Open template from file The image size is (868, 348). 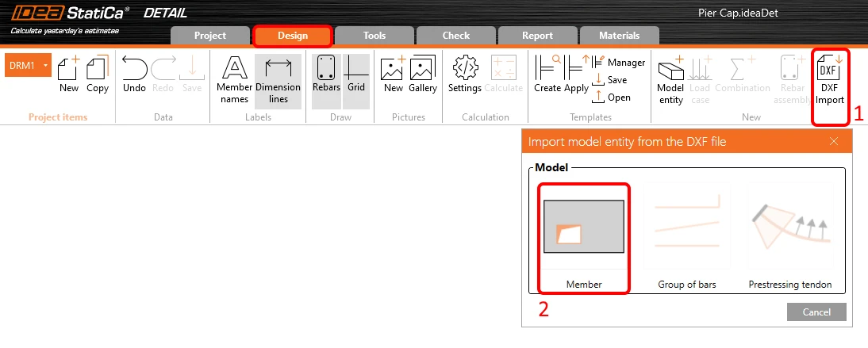point(612,98)
